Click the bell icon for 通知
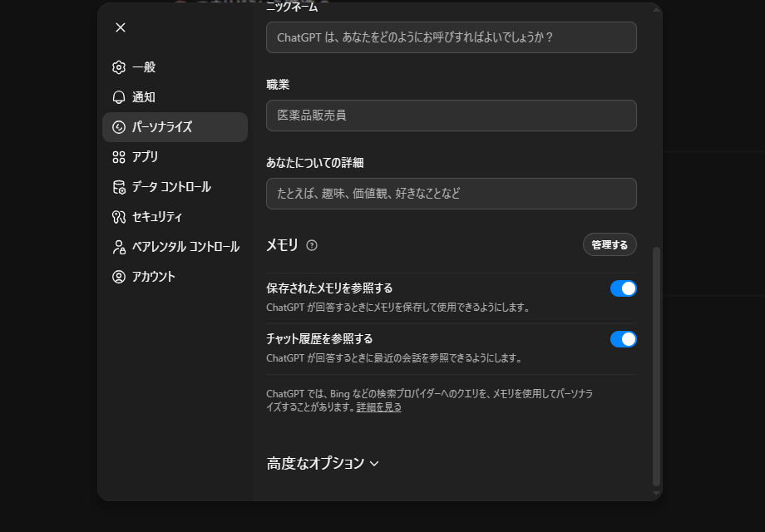Image resolution: width=765 pixels, height=532 pixels. pos(119,97)
